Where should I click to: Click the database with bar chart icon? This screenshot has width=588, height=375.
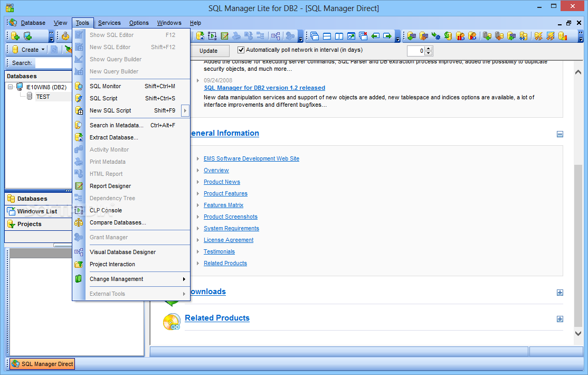click(563, 36)
